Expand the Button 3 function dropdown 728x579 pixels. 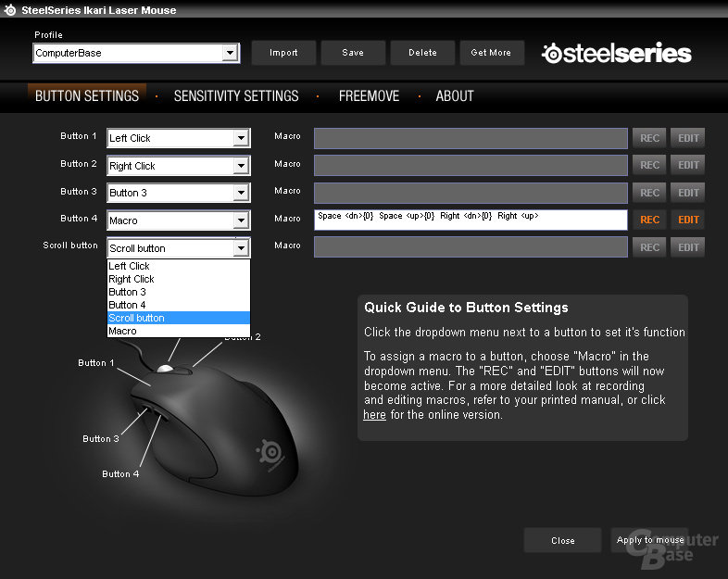241,193
